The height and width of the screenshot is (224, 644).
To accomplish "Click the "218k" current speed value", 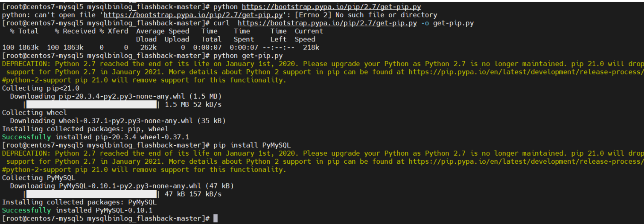I will 311,47.
